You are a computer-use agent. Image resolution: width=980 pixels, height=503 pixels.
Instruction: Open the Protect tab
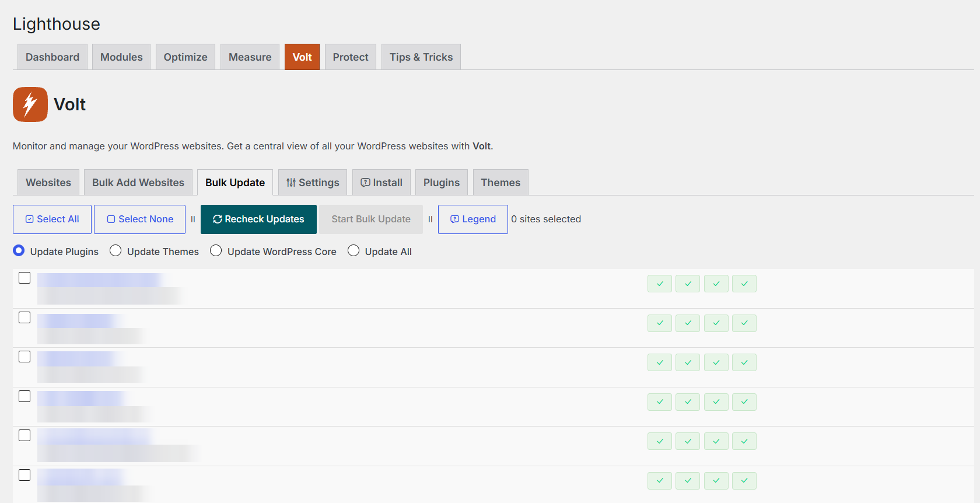click(351, 57)
